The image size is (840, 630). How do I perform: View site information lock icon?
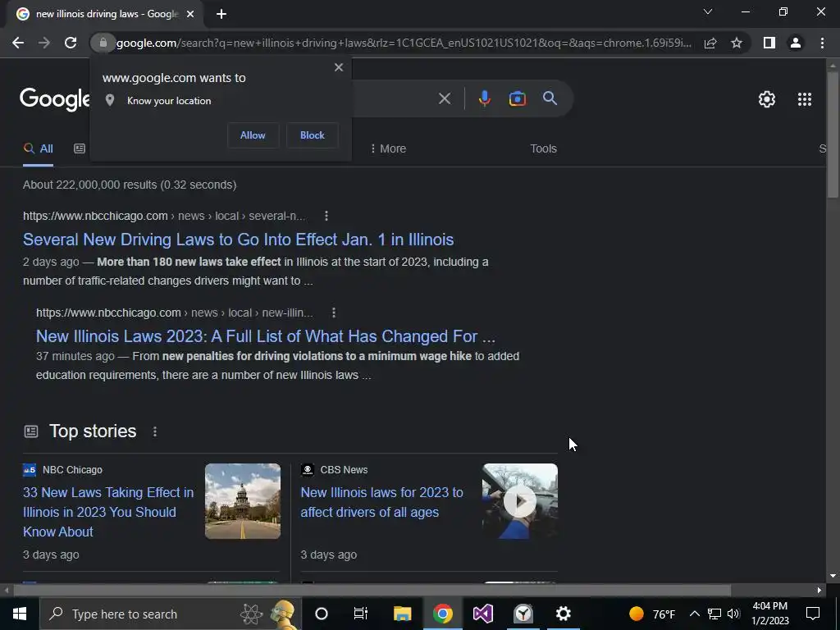tap(103, 43)
